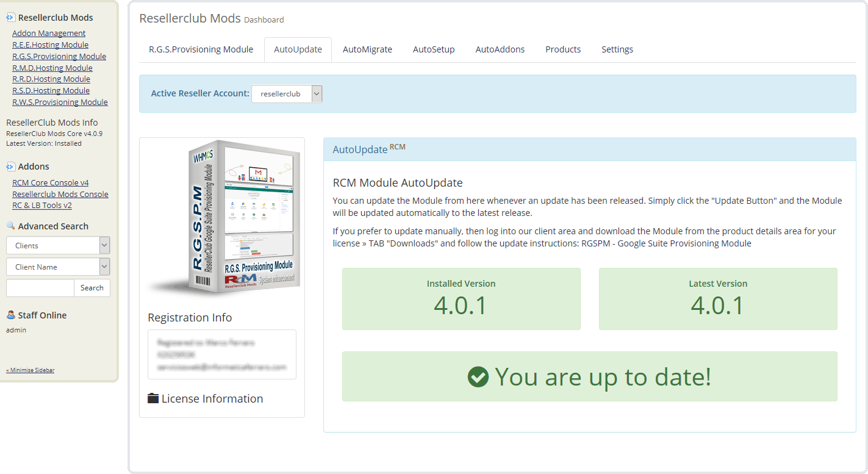Open RCM Core Console v4 link
Screen dimensions: 868x474
pos(51,182)
